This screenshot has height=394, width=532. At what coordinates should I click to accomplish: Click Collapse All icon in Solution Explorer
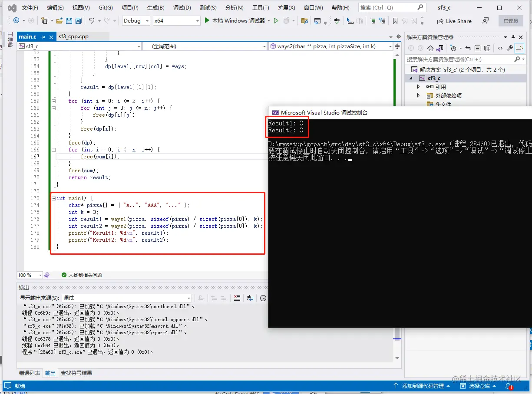pos(478,48)
